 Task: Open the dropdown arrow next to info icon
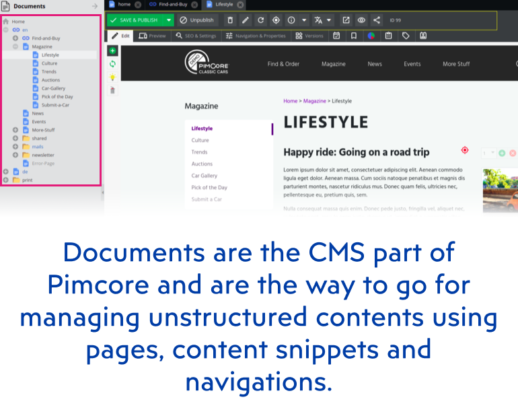(304, 20)
